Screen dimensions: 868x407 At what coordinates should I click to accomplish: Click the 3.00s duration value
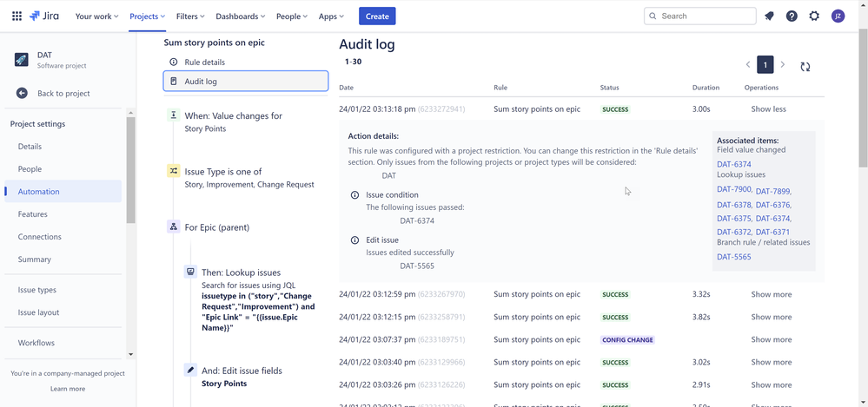pyautogui.click(x=701, y=109)
